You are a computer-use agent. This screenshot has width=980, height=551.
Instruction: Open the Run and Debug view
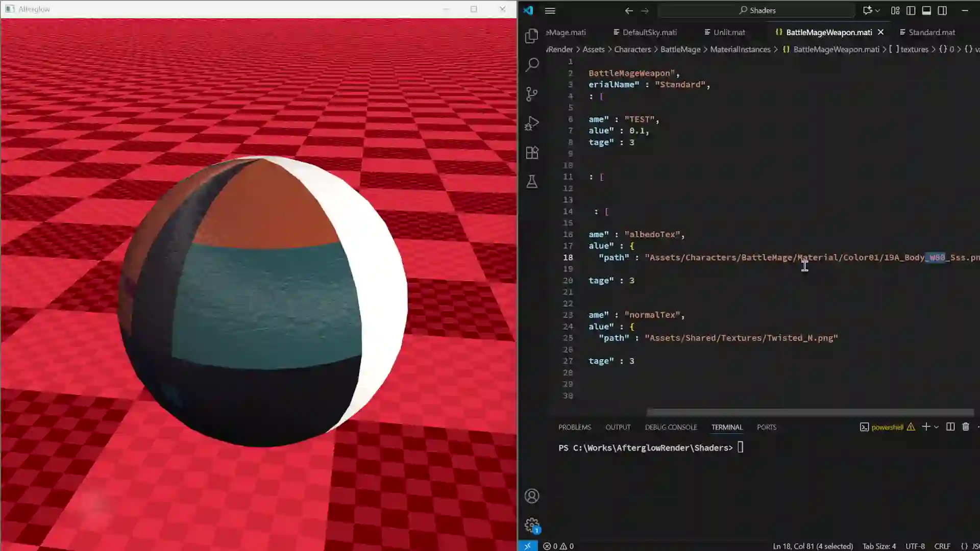click(x=532, y=123)
